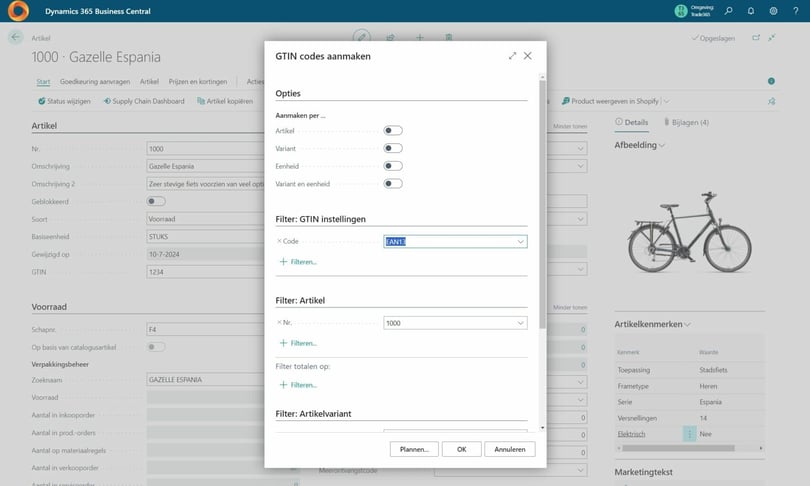Image resolution: width=810 pixels, height=486 pixels.
Task: Click the bicycle product image
Action: click(690, 232)
